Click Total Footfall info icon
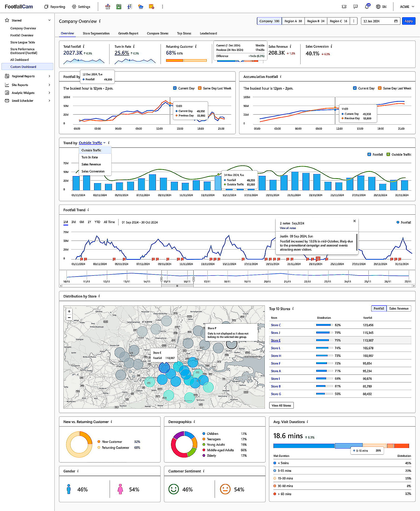 tap(84, 46)
